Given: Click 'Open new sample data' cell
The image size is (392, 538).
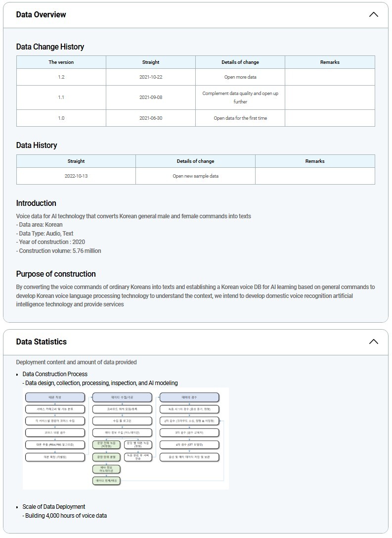Looking at the screenshot, I should tap(195, 176).
